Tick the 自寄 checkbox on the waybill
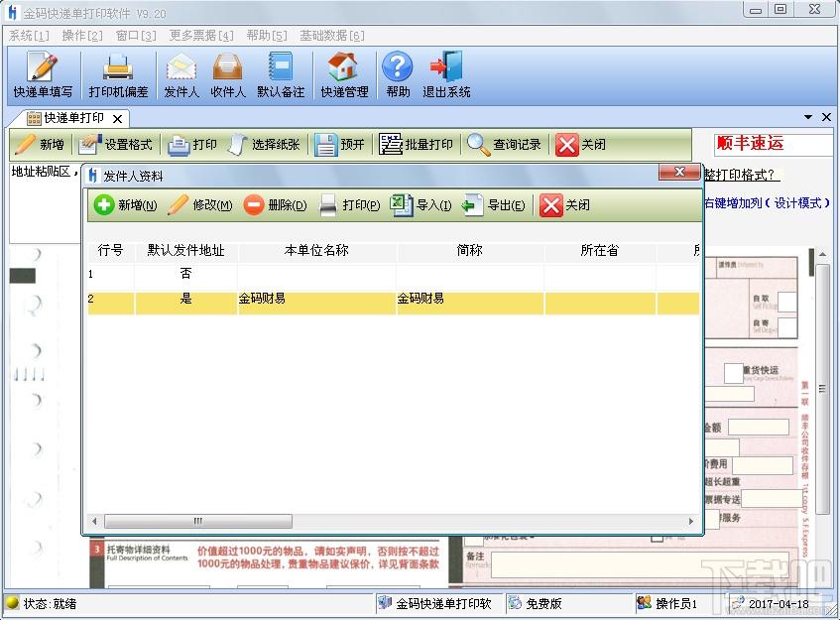Screen dimensions: 840x620 point(786,327)
